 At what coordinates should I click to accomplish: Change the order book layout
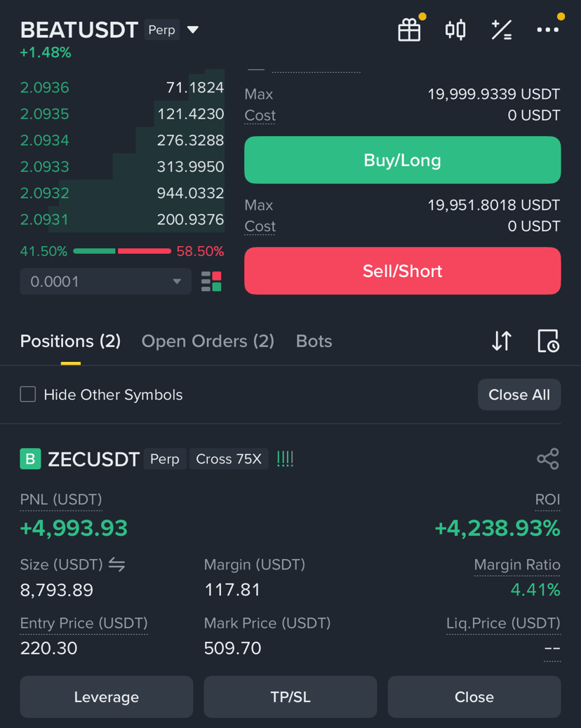(211, 281)
